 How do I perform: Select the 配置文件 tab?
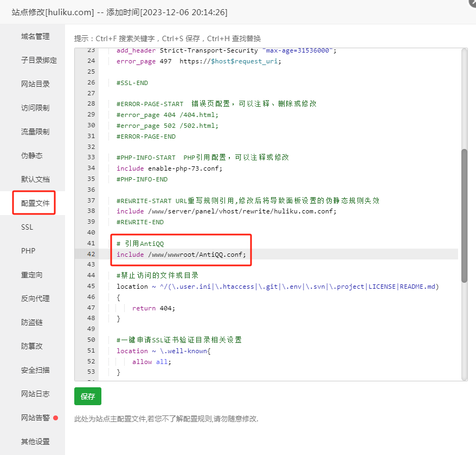(35, 203)
